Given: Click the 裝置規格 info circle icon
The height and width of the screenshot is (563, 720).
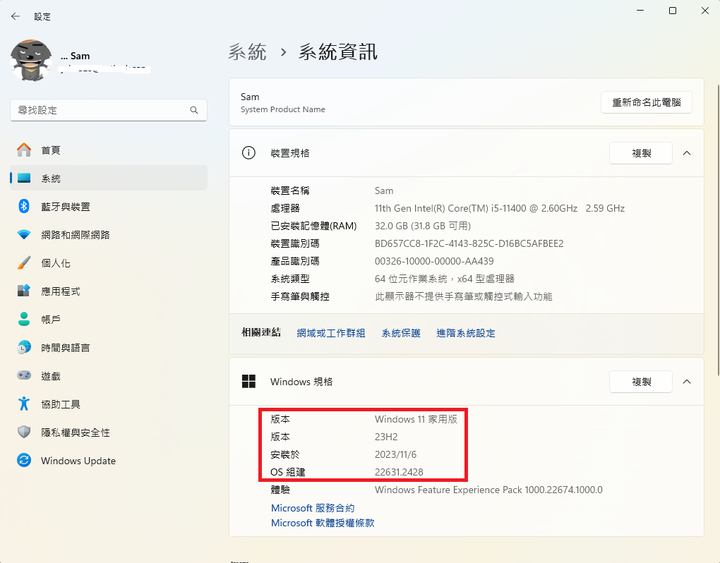Looking at the screenshot, I should (248, 153).
